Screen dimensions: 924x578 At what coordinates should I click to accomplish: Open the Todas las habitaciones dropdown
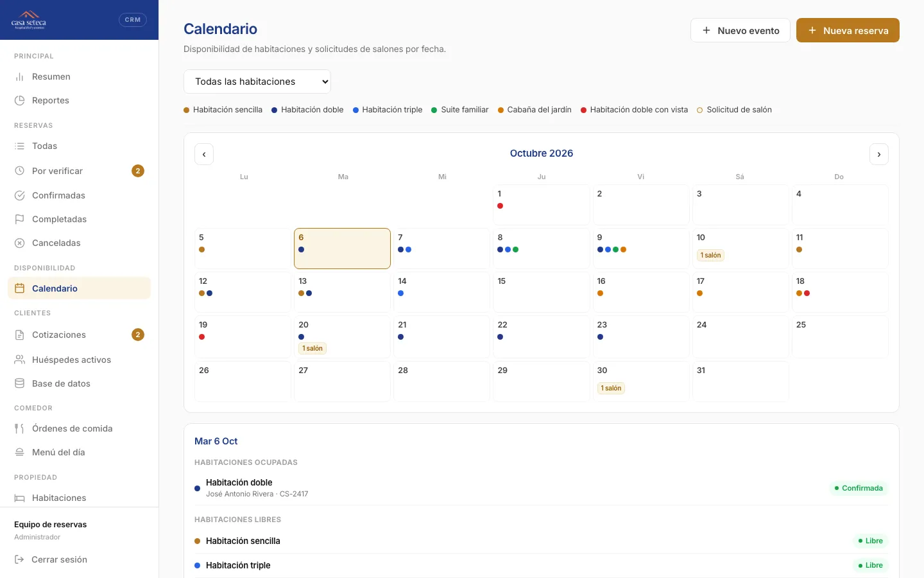pyautogui.click(x=257, y=82)
